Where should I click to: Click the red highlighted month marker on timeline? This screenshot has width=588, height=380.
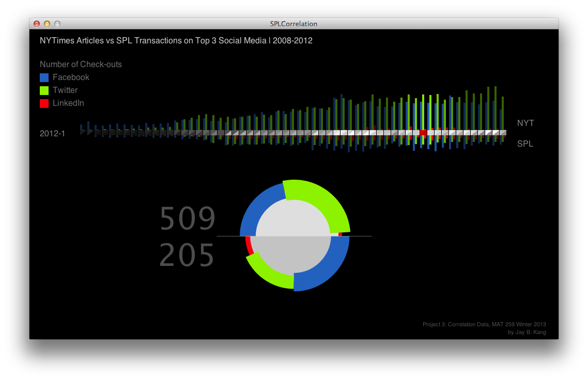[423, 133]
